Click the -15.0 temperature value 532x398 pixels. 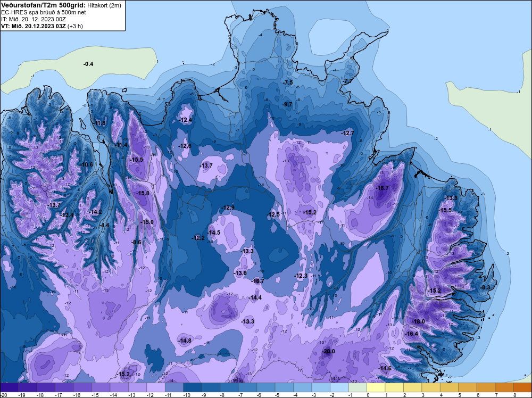click(147, 222)
